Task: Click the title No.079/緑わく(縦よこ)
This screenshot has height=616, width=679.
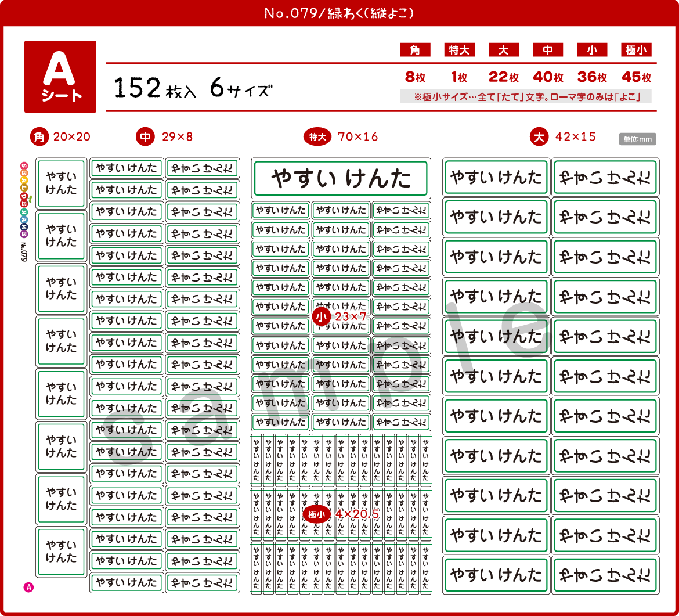Action: pos(339,13)
